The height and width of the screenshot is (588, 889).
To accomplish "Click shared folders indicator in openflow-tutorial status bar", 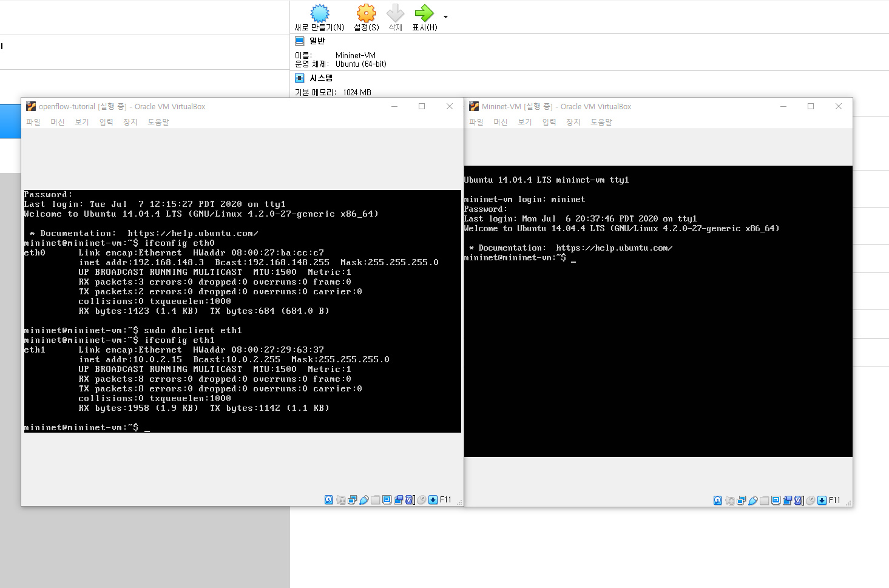I will point(376,500).
